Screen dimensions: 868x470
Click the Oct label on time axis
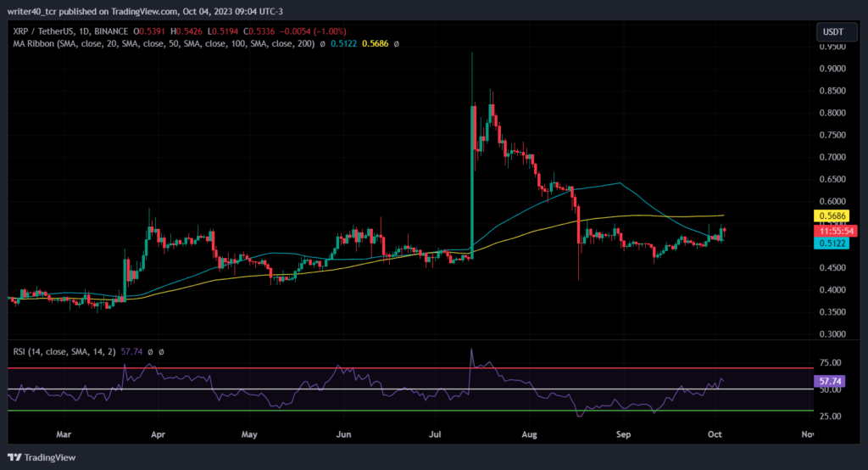715,434
